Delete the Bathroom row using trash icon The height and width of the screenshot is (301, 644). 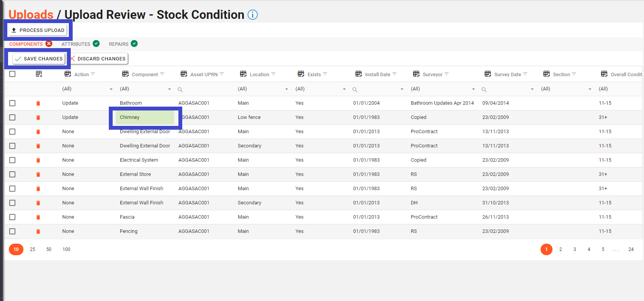[38, 103]
